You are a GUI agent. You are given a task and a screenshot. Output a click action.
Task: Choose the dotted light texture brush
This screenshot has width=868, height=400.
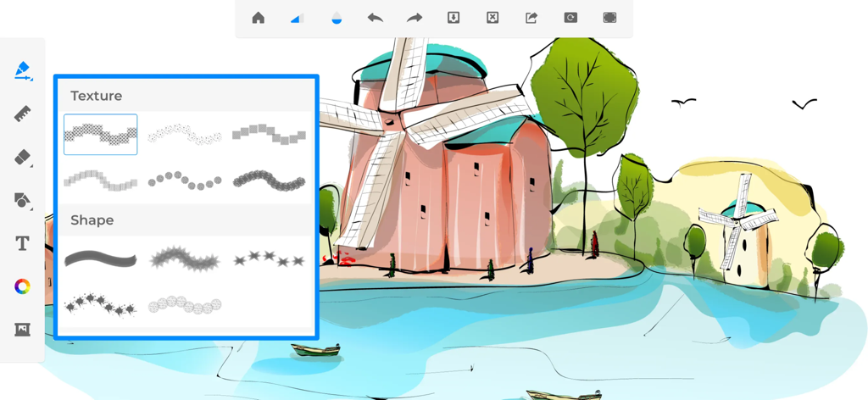(185, 135)
